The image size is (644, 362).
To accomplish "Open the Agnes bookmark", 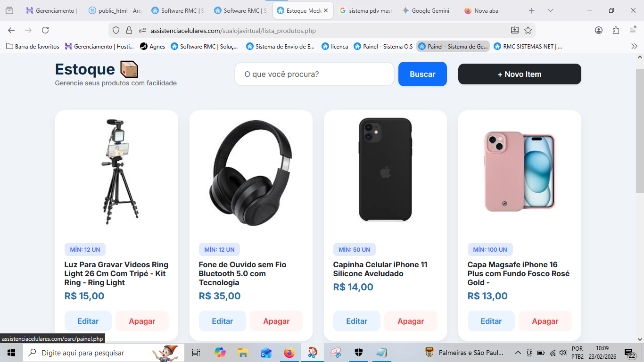I will click(x=153, y=46).
